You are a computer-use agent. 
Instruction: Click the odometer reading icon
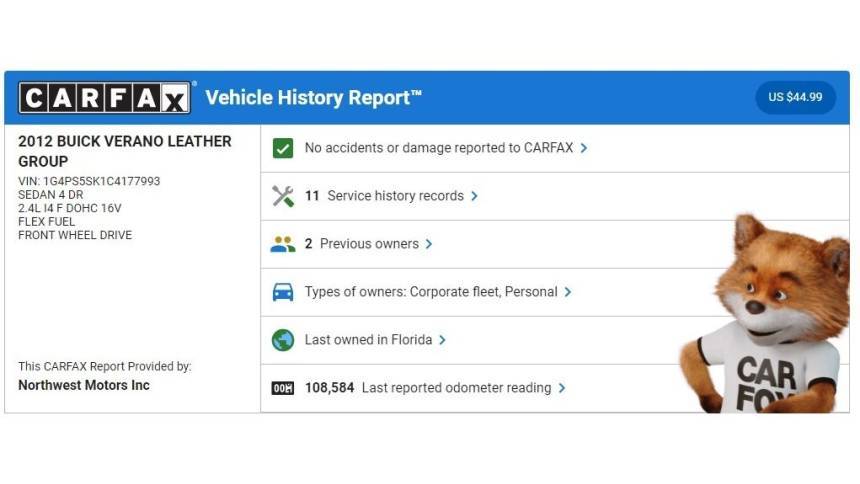pyautogui.click(x=283, y=388)
